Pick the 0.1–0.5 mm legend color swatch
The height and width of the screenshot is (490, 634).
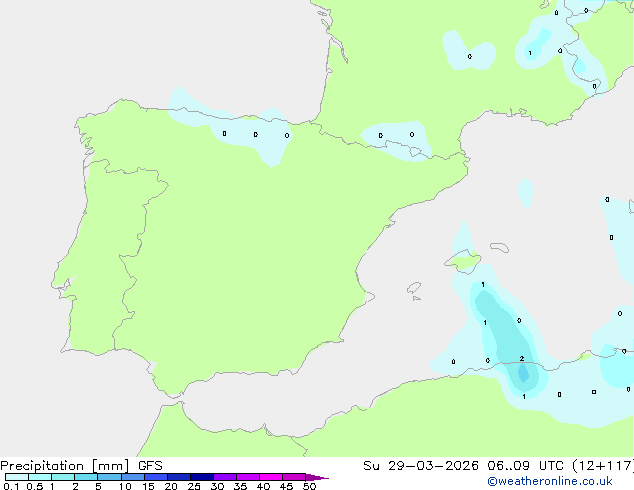pyautogui.click(x=17, y=477)
